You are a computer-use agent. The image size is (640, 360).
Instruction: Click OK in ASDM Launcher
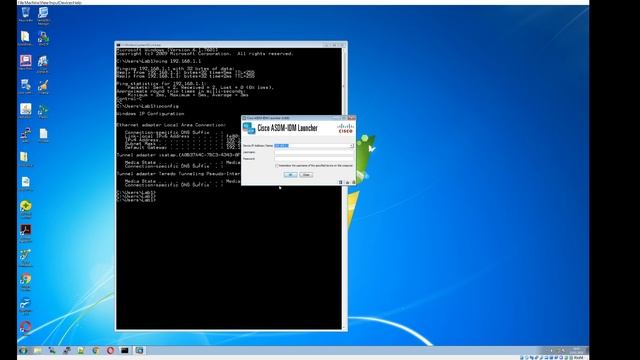point(290,175)
